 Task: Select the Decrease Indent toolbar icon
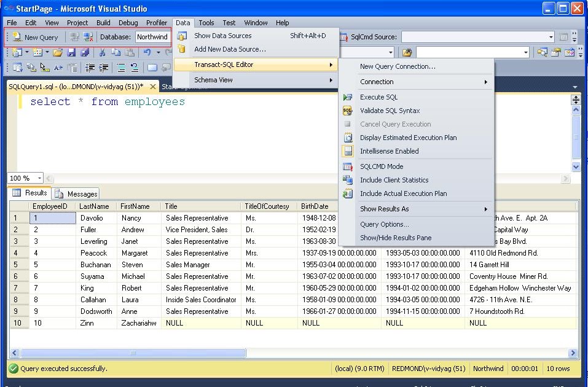coord(90,66)
